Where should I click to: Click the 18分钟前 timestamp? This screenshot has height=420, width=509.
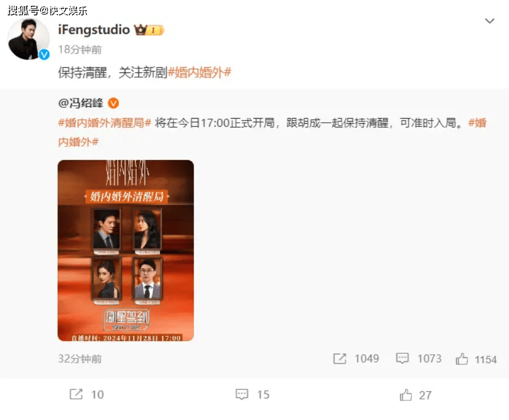pos(80,50)
